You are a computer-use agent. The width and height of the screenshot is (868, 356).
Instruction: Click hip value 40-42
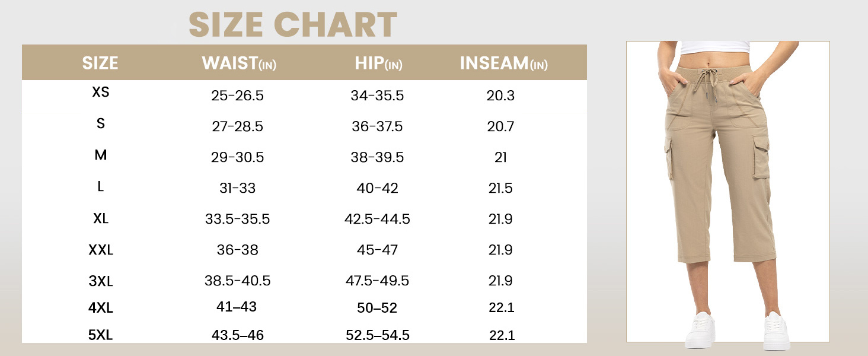pyautogui.click(x=377, y=188)
